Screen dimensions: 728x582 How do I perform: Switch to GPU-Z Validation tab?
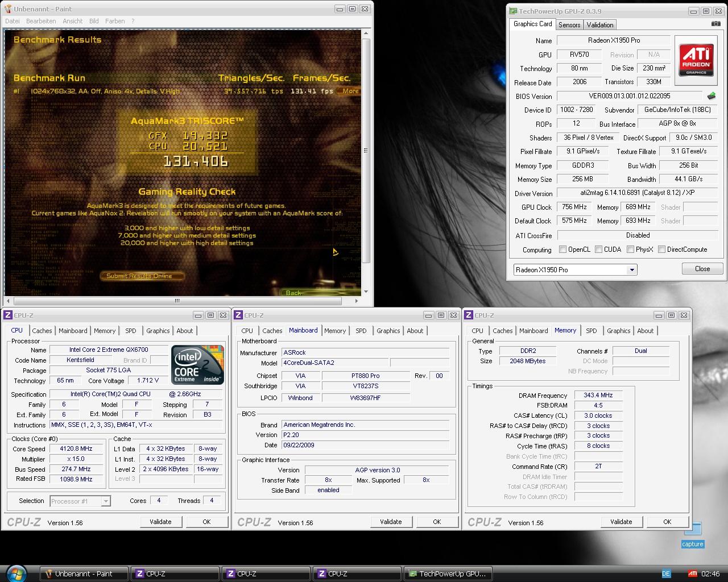(x=600, y=25)
